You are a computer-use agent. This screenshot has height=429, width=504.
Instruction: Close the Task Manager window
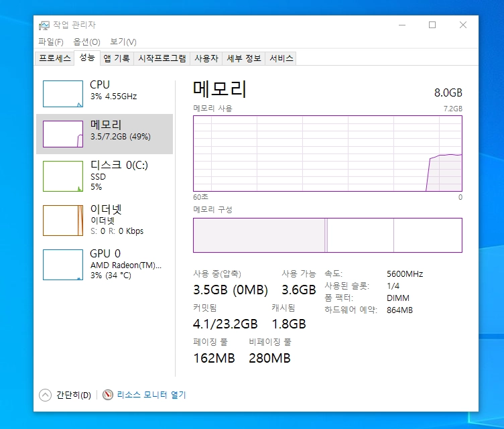tap(463, 25)
